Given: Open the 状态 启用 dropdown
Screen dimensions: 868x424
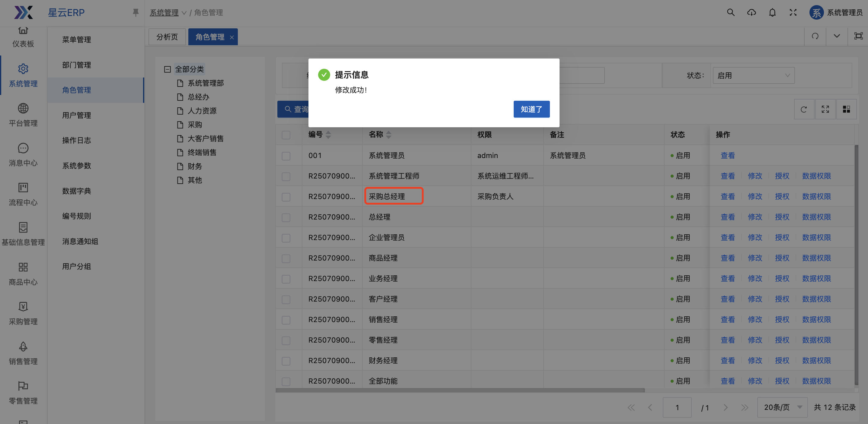Looking at the screenshot, I should coord(753,75).
